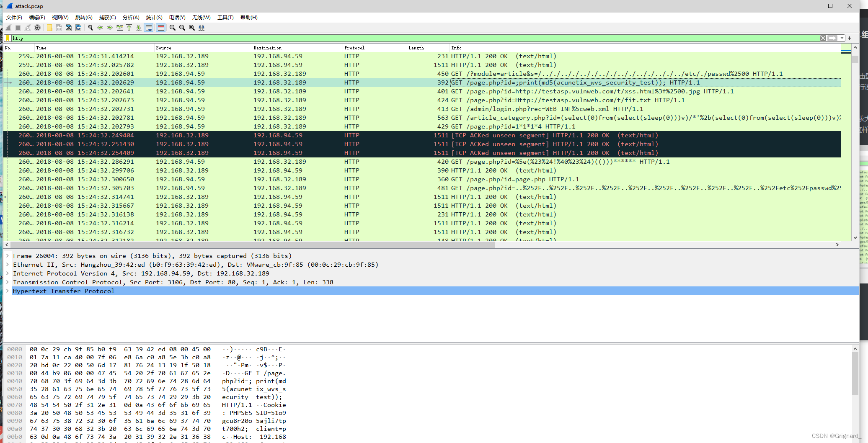
Task: Select the testasp.vulnweb.com xss.html GET packet
Action: pyautogui.click(x=422, y=91)
